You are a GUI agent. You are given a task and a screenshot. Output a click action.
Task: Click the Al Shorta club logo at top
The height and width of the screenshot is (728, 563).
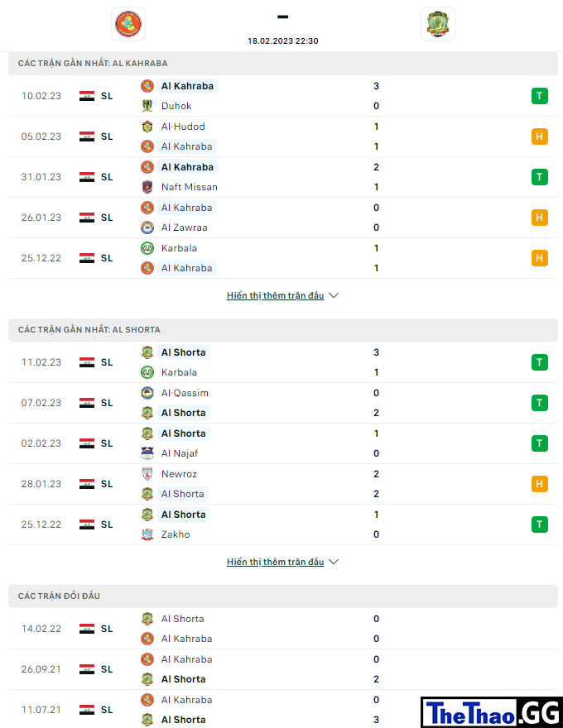coord(438,24)
